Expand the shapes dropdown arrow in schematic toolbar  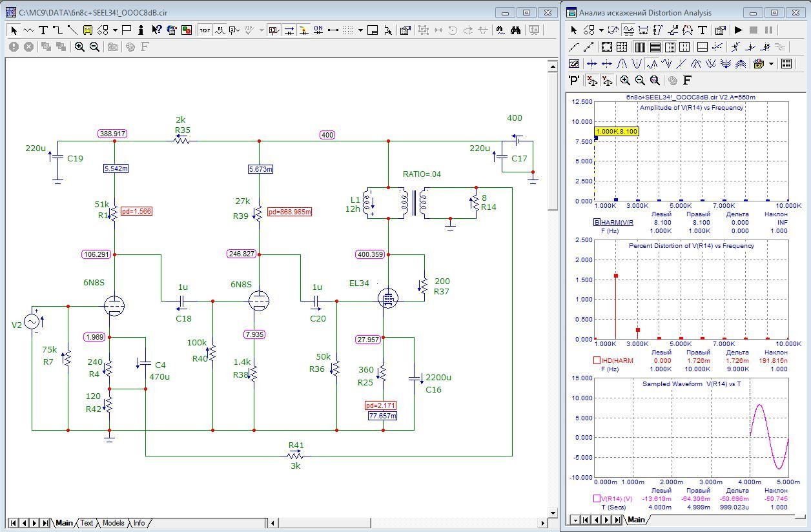click(x=115, y=30)
